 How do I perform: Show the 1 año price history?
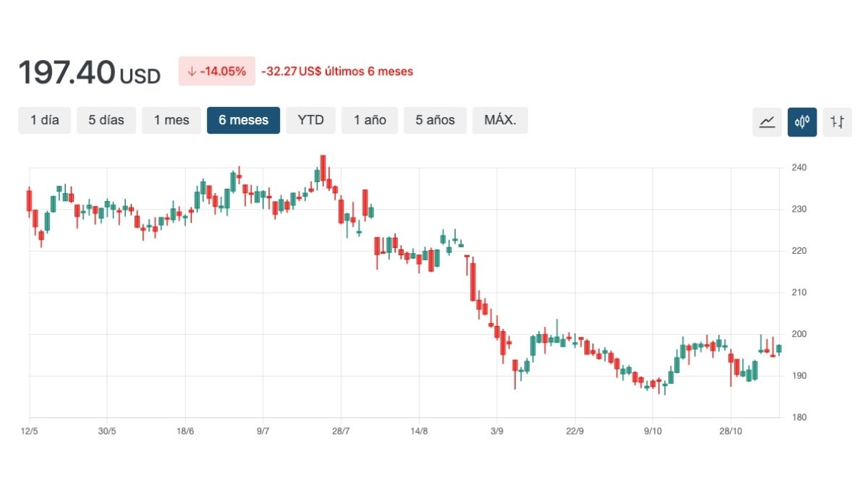[370, 120]
